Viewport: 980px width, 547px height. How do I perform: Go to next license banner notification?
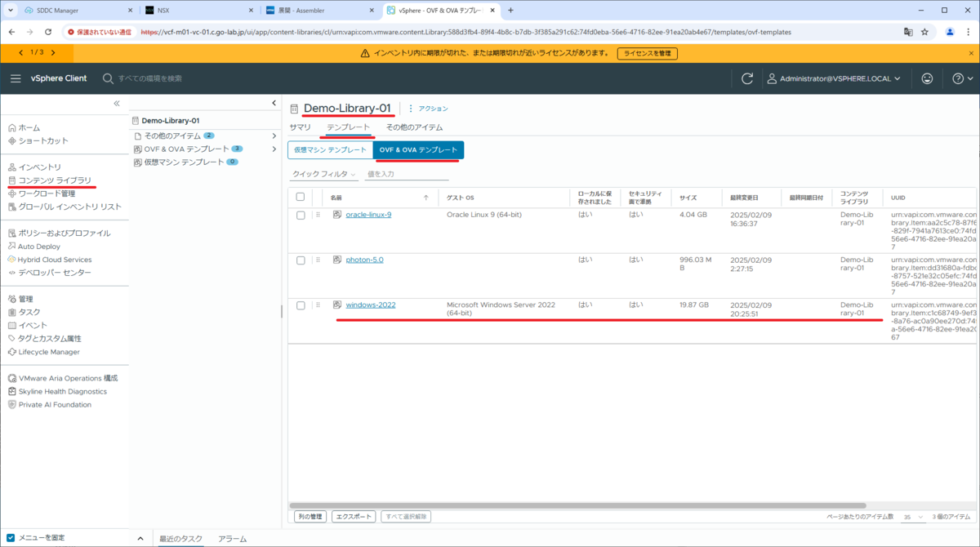[x=53, y=52]
